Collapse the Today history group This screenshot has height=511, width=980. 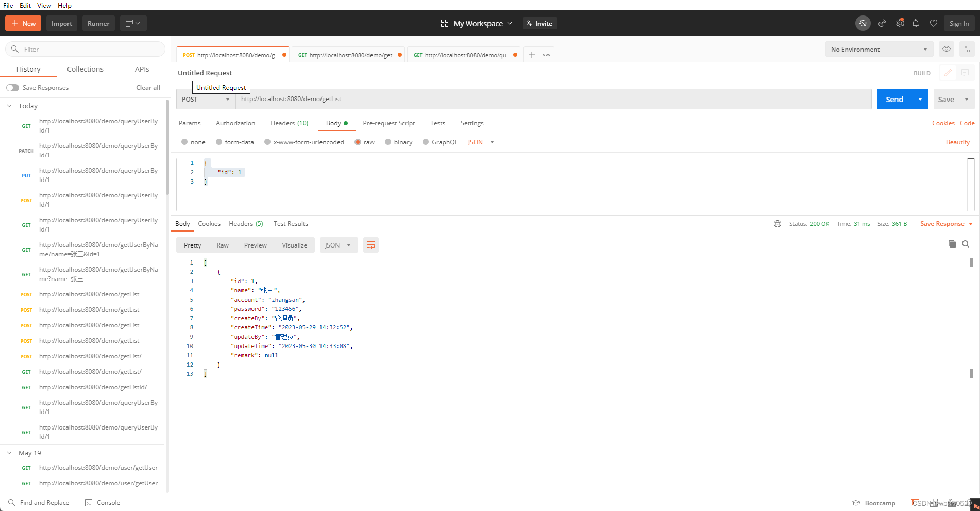coord(9,106)
